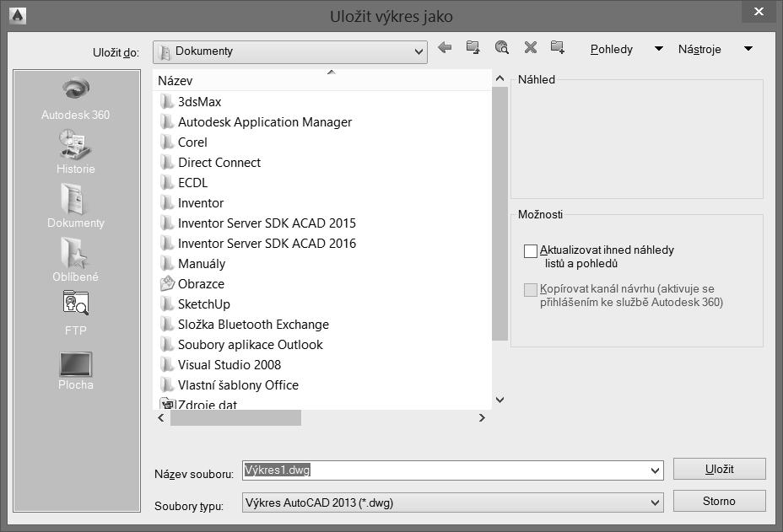Go up one folder level icon

472,47
